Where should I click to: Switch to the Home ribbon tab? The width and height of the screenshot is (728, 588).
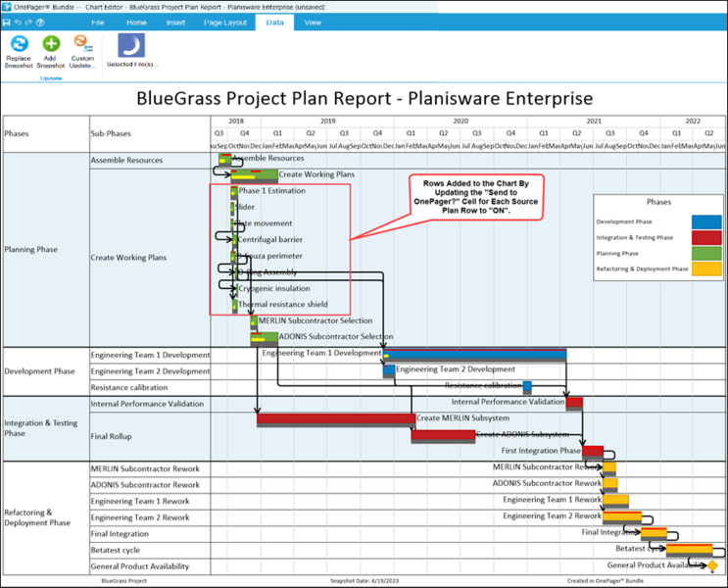pyautogui.click(x=136, y=23)
